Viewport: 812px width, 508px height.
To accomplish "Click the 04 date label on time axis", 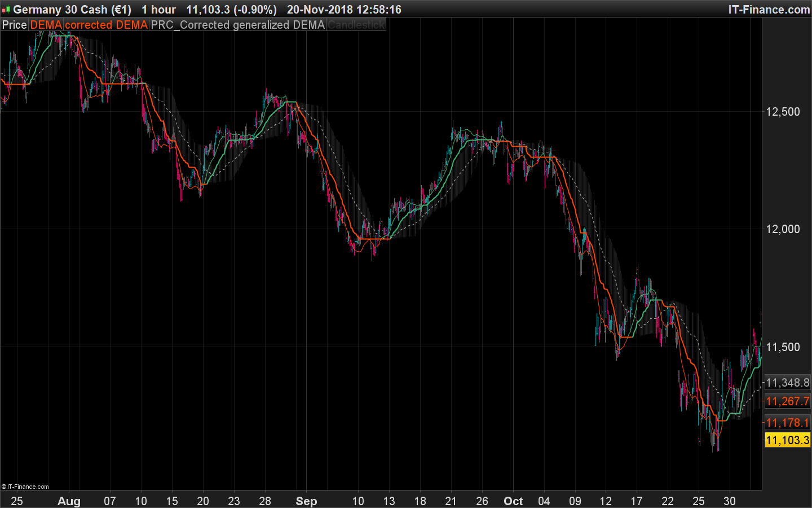I will click(544, 501).
